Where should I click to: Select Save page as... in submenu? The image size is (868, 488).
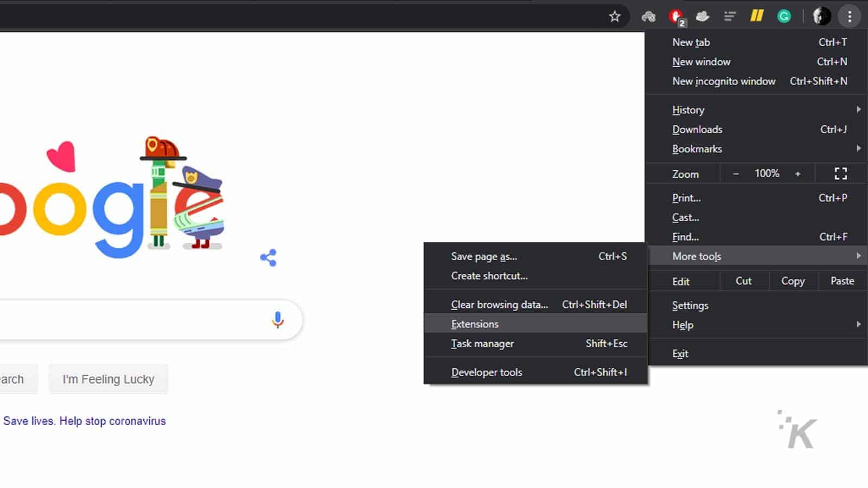[x=535, y=256]
